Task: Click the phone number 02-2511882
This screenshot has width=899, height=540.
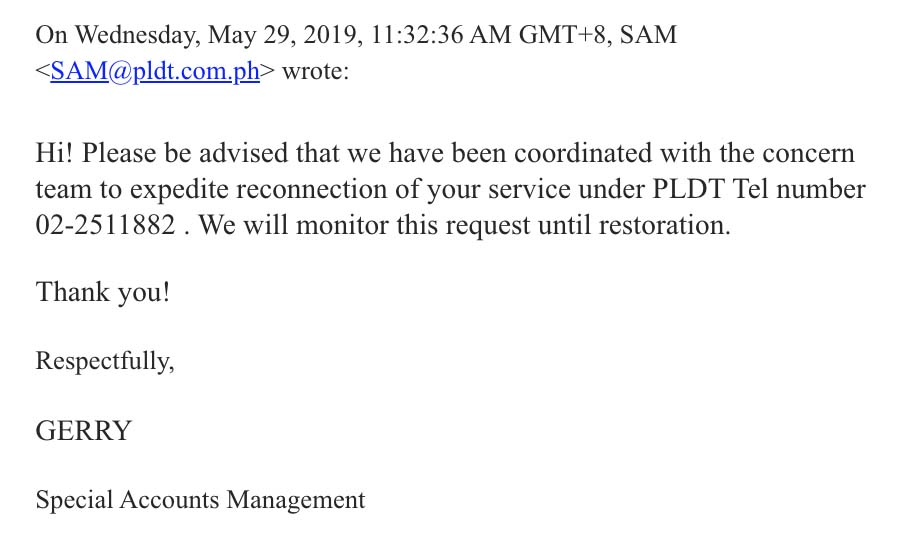Action: pos(109,225)
